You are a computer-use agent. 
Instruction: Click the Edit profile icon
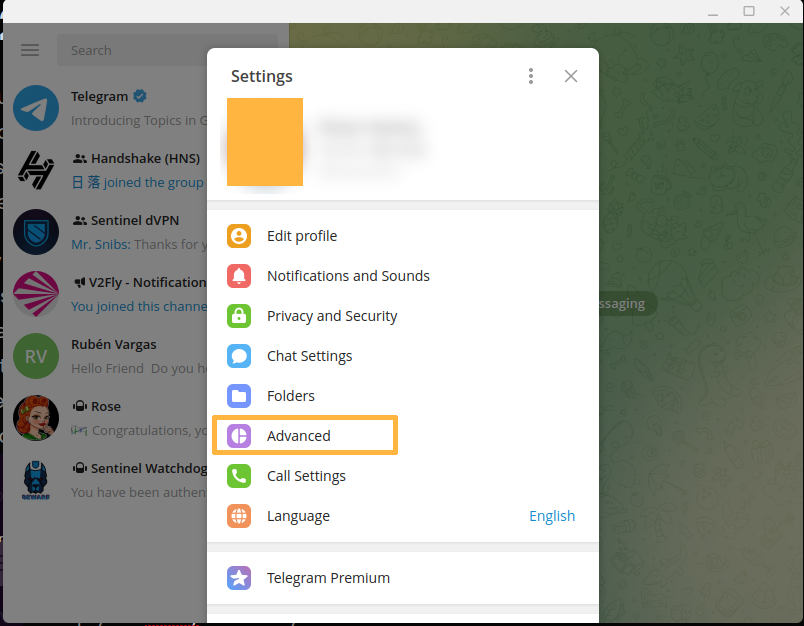point(239,236)
